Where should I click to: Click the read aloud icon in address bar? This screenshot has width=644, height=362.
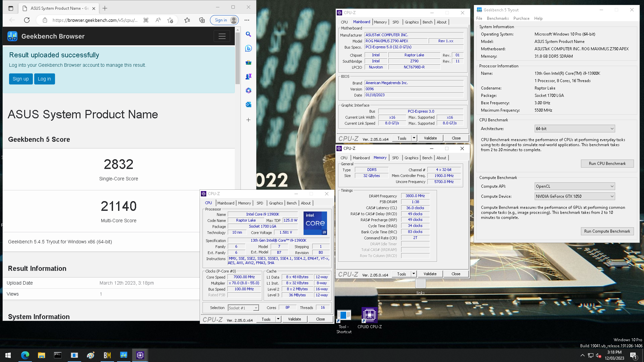pos(158,20)
